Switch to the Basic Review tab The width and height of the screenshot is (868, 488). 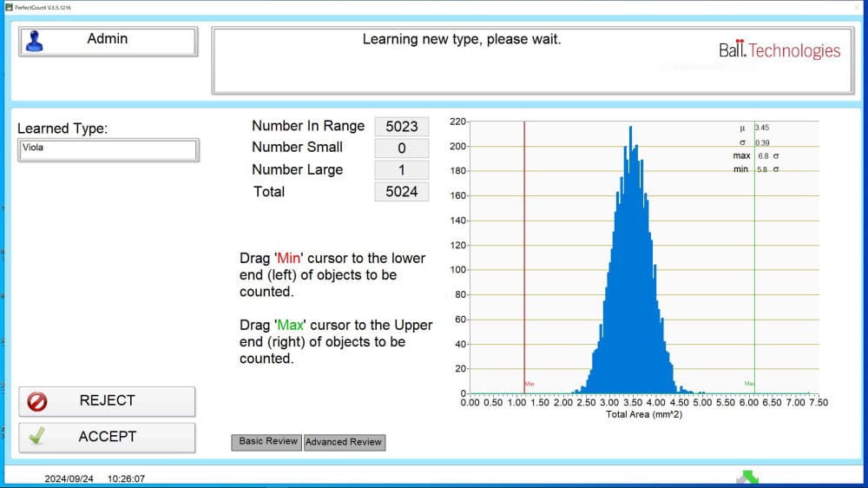point(268,442)
